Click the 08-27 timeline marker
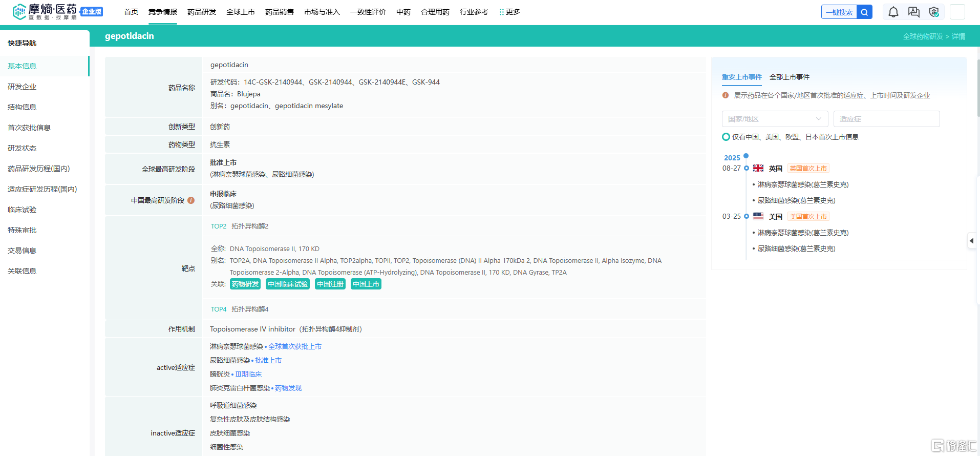Screen dimensions: 980x456 point(747,168)
